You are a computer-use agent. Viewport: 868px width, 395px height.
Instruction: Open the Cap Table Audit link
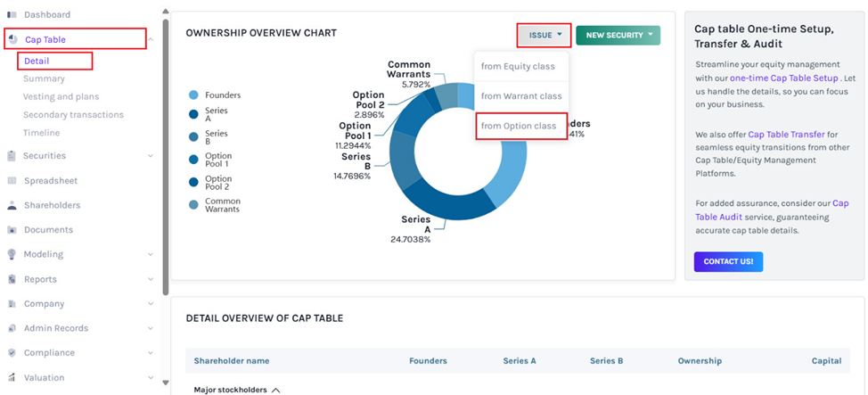coord(772,210)
